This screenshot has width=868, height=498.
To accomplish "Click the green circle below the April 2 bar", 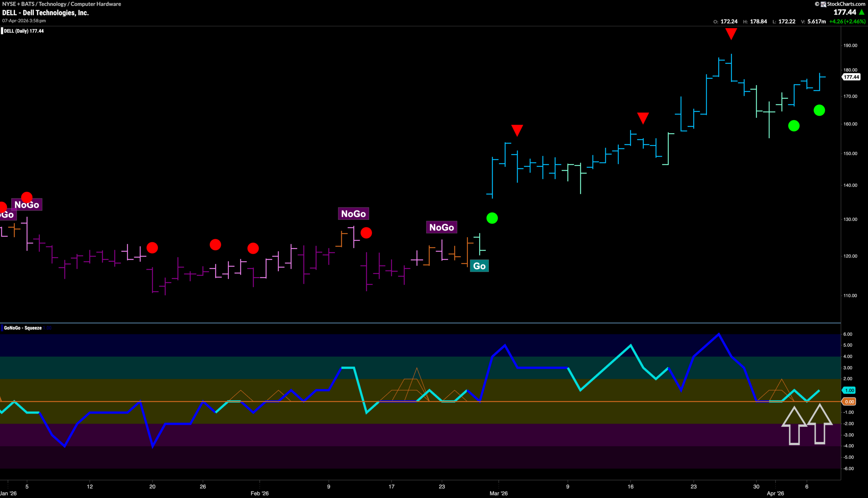I will coord(794,126).
